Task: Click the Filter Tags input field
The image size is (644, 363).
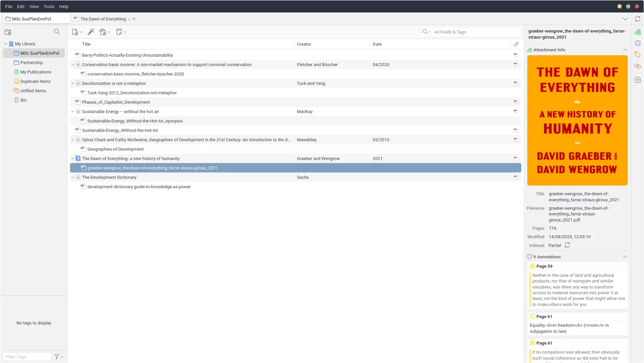Action: (x=27, y=357)
